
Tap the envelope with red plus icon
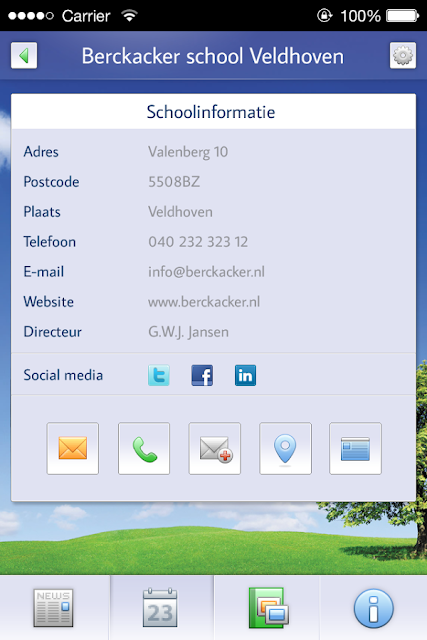coord(215,448)
